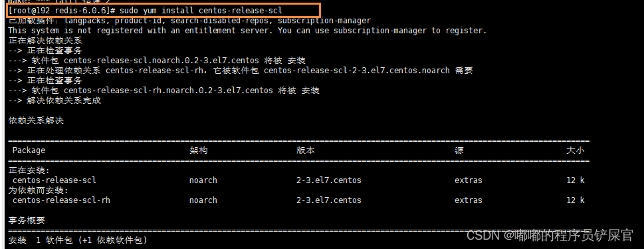The width and height of the screenshot is (644, 249).
Task: Click the 'sudo yum install centos-release-scl' command text
Action: 201,10
